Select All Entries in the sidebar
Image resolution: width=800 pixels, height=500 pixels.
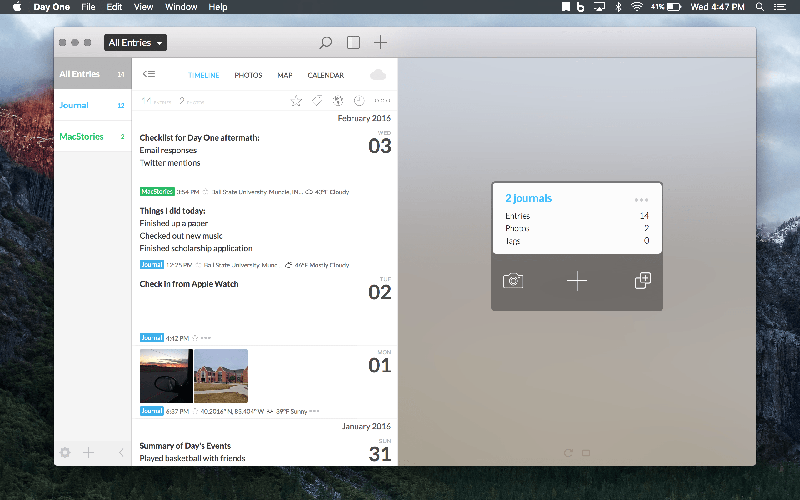92,74
